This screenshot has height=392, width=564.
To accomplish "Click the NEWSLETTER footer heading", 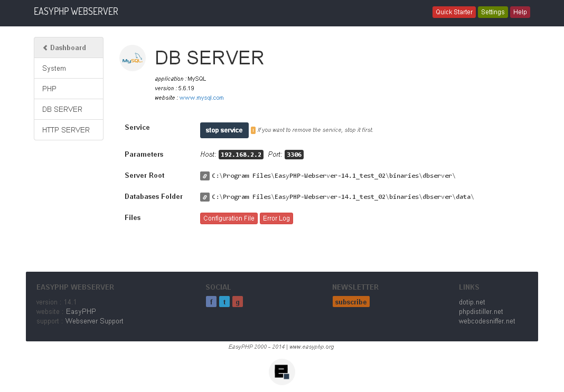I will coord(355,287).
